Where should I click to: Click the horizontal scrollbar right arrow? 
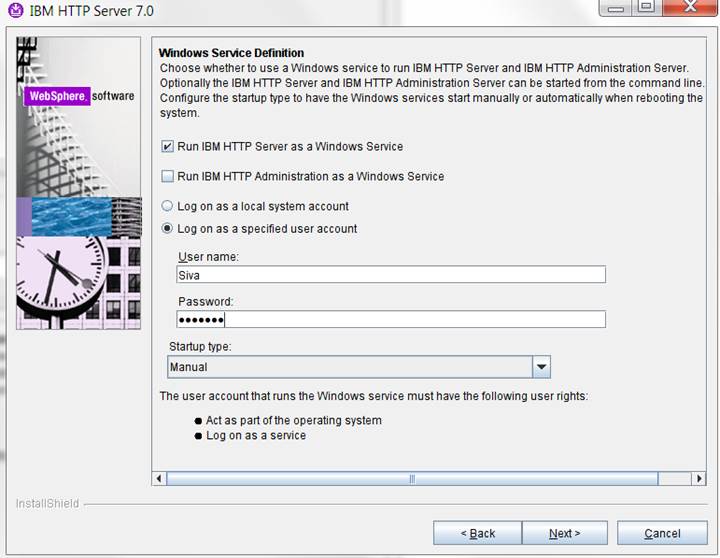[x=698, y=479]
